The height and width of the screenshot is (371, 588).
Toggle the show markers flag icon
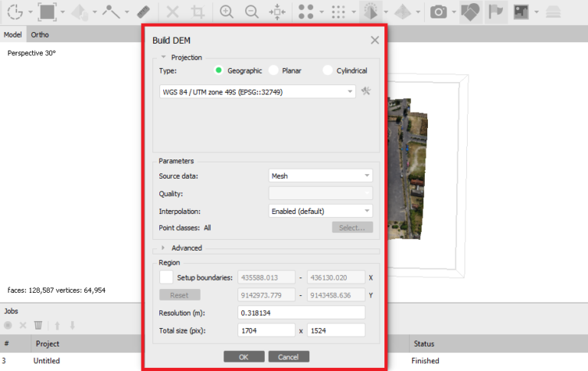(496, 12)
